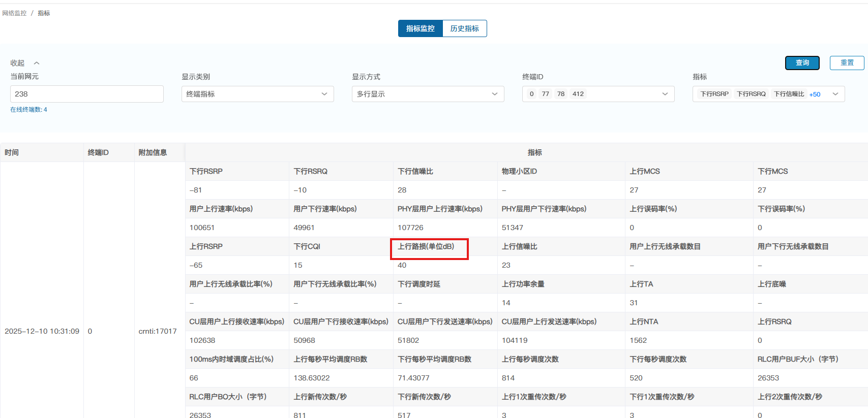Viewport: 868px width, 418px height.
Task: Select the 指标监控 tab
Action: pos(420,28)
